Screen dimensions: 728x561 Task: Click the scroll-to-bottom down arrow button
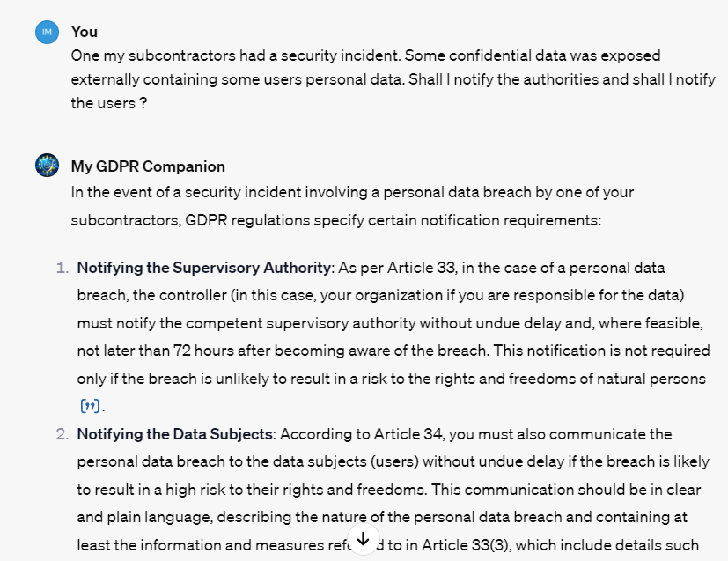tap(363, 538)
